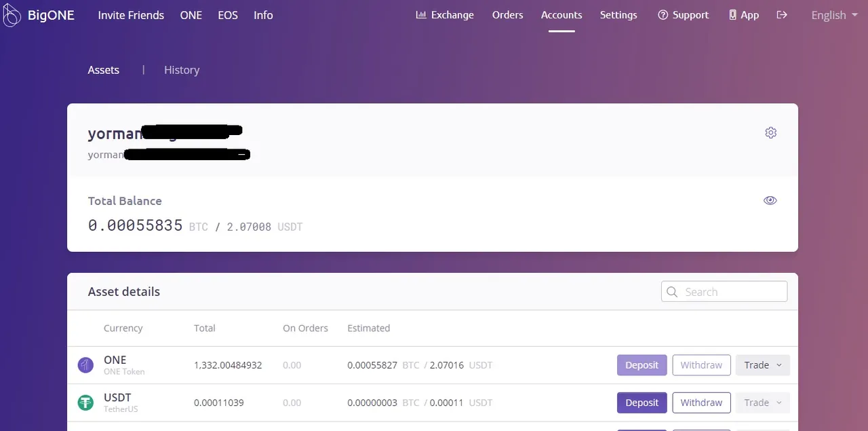Open account settings gear icon
Image resolution: width=868 pixels, height=431 pixels.
click(770, 133)
